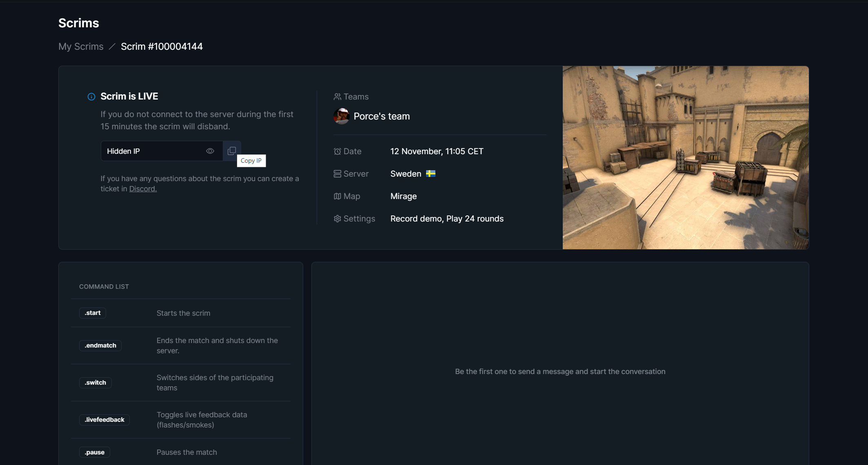Click the Teams people icon
Screen dimensions: 868x465
[x=337, y=97]
